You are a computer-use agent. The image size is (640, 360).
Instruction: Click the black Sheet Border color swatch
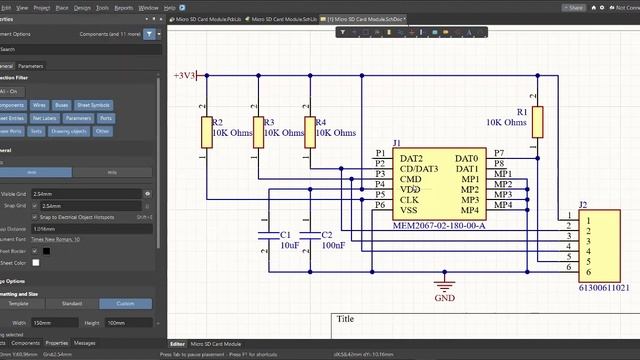[47, 251]
